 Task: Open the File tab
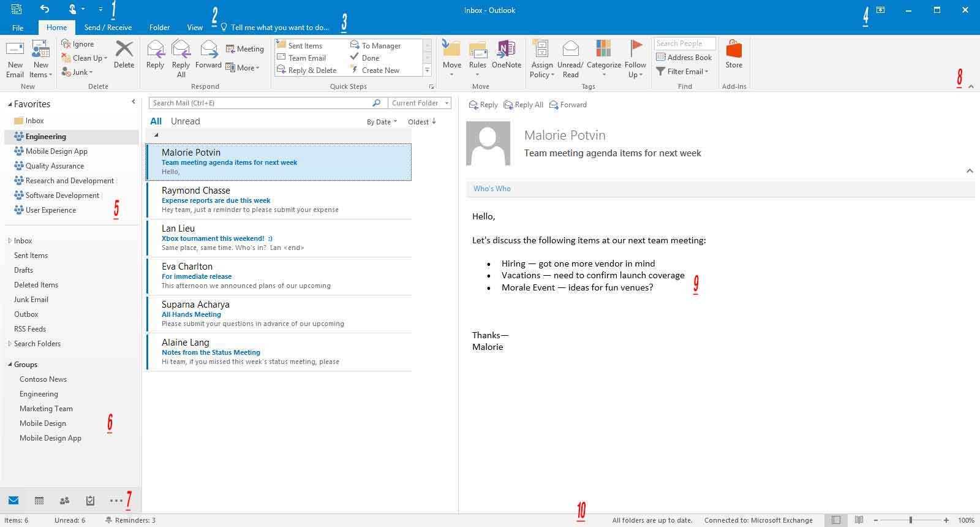pyautogui.click(x=18, y=28)
